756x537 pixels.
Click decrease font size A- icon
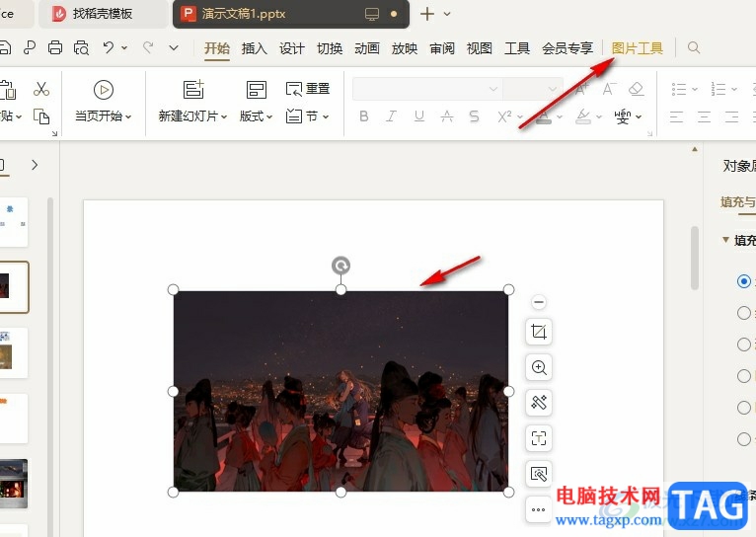[609, 89]
